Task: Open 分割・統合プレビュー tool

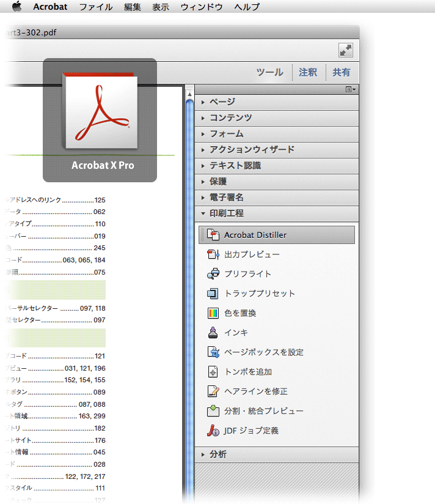Action: point(255,411)
